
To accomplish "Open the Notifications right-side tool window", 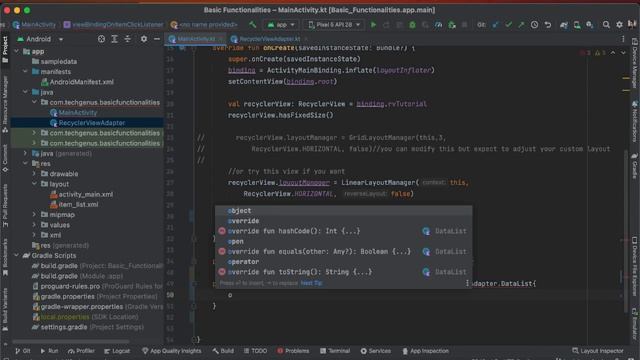I will click(635, 121).
